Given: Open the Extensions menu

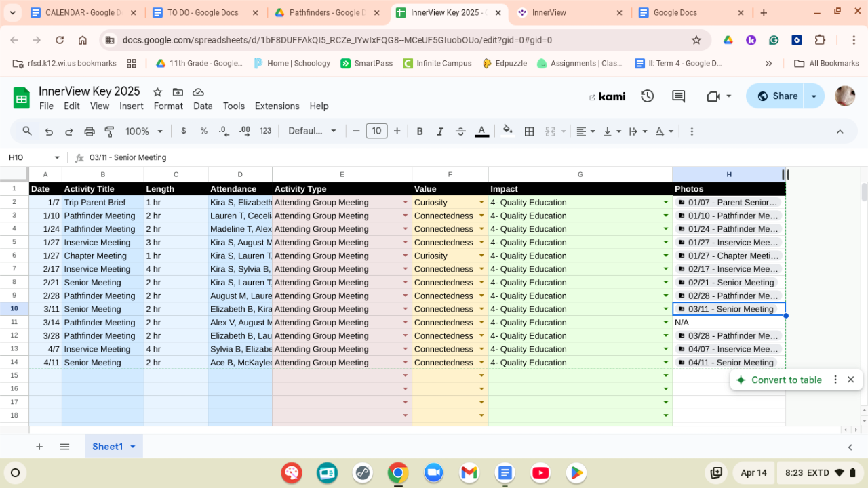Looking at the screenshot, I should click(277, 106).
